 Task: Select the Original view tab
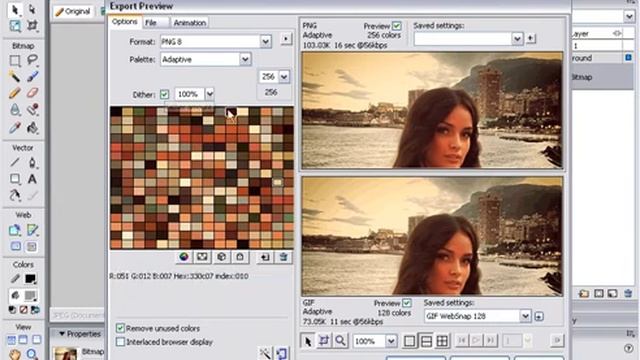click(x=73, y=11)
